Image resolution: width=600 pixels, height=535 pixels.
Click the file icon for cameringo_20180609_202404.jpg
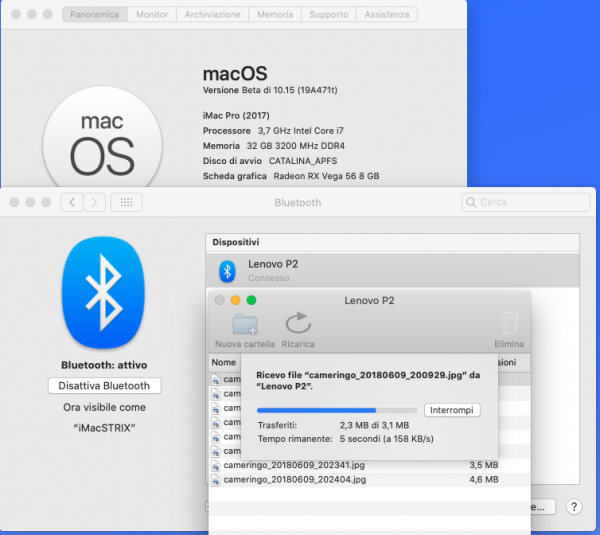(216, 480)
